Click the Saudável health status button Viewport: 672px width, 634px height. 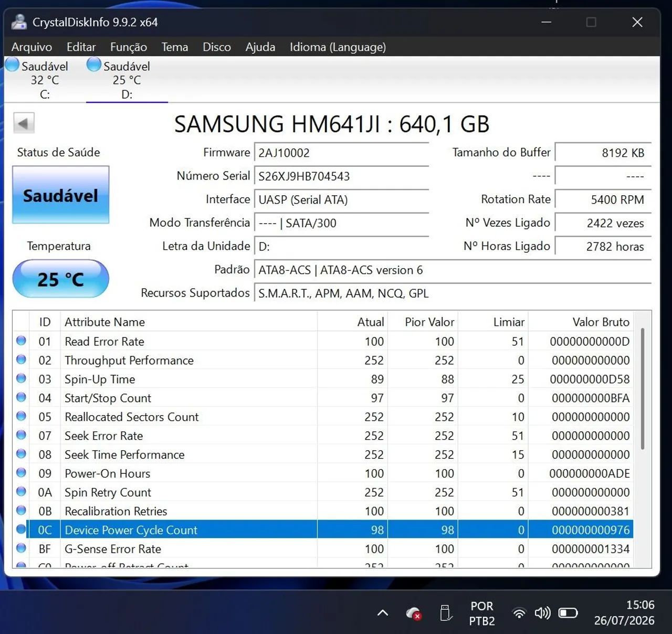[x=60, y=195]
